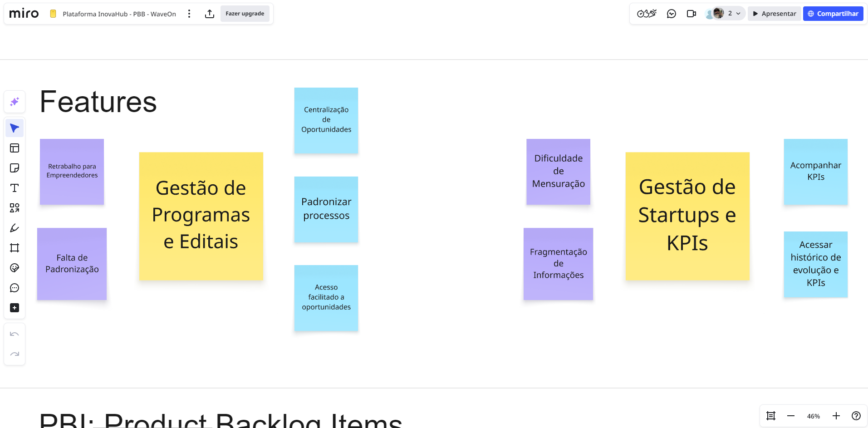Open Miro AI sparkle tool
The width and height of the screenshot is (868, 428).
(x=15, y=102)
